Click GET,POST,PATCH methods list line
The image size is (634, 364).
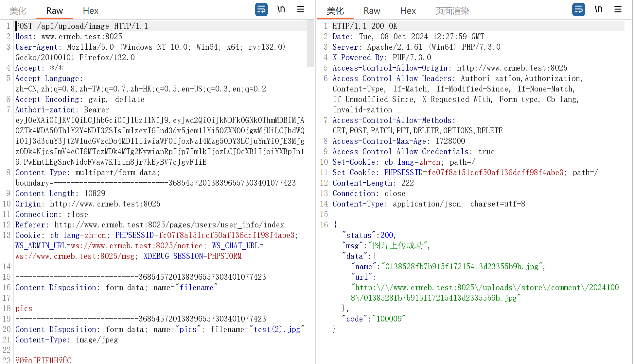click(x=418, y=131)
